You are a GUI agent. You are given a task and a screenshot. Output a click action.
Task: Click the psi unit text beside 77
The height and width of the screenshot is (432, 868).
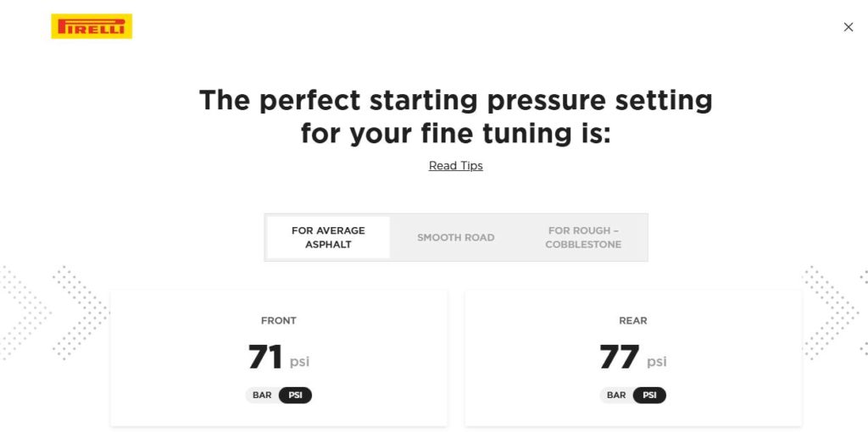(x=657, y=362)
